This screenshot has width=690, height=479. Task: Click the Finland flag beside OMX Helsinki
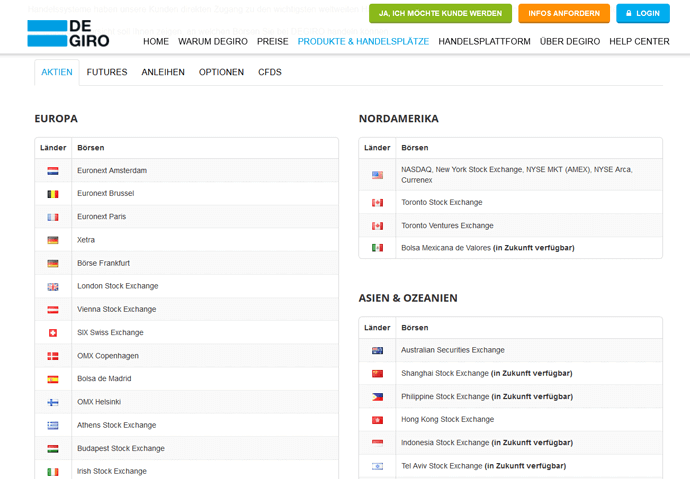(53, 402)
